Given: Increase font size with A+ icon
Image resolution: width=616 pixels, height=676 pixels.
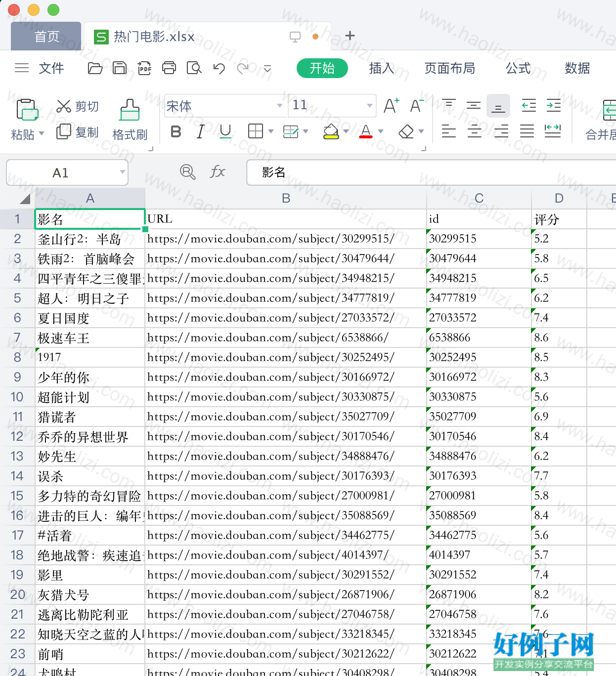Looking at the screenshot, I should pyautogui.click(x=391, y=105).
